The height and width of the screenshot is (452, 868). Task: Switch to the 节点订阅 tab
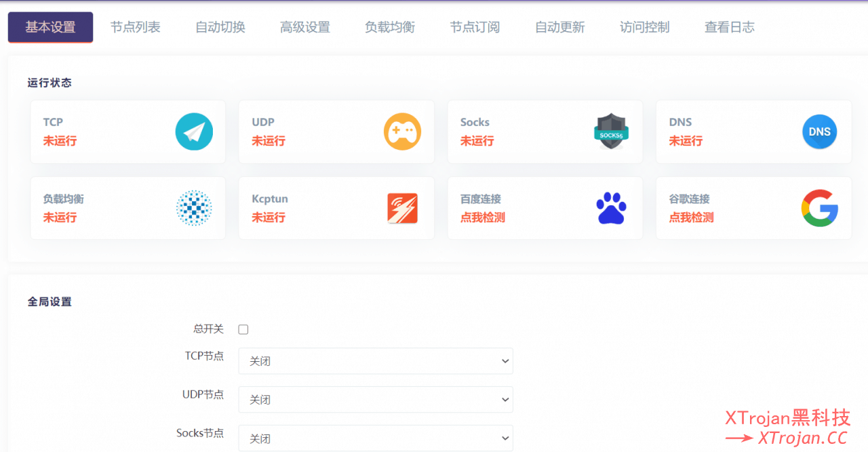[x=475, y=27]
